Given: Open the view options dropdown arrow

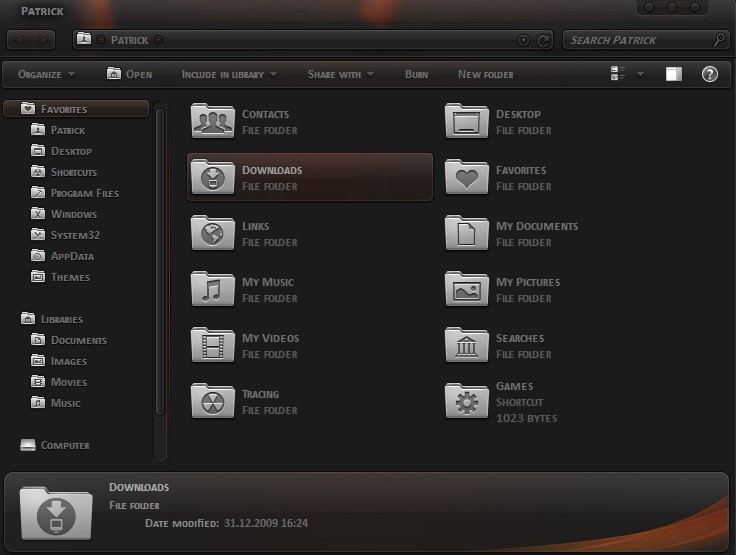Looking at the screenshot, I should click(x=640, y=74).
